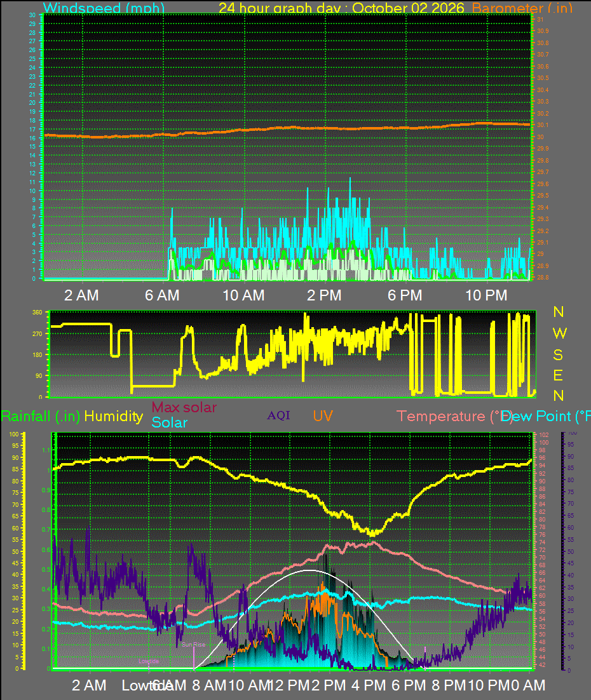The height and width of the screenshot is (700, 591).
Task: Click the 6 PM label on bottom chart axis
Action: point(409,685)
